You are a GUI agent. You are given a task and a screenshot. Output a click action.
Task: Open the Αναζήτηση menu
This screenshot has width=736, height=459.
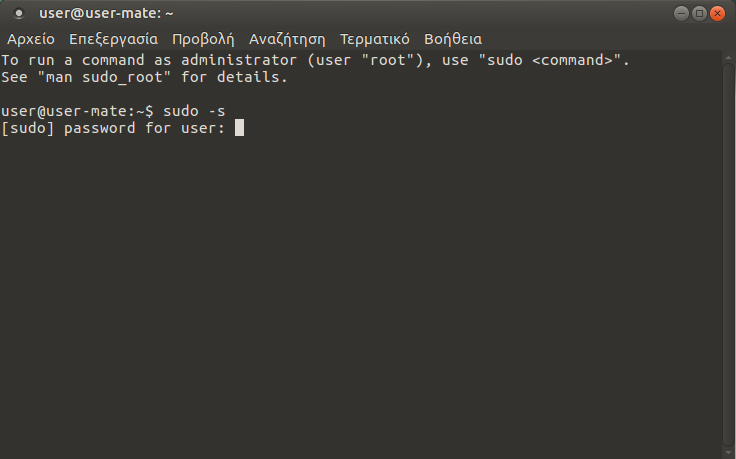287,40
